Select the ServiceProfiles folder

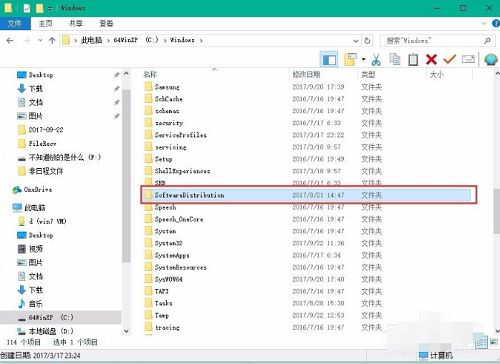tap(180, 135)
